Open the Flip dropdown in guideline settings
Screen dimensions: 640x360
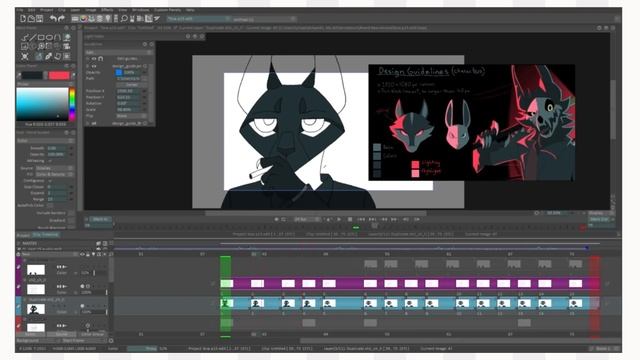tap(131, 116)
